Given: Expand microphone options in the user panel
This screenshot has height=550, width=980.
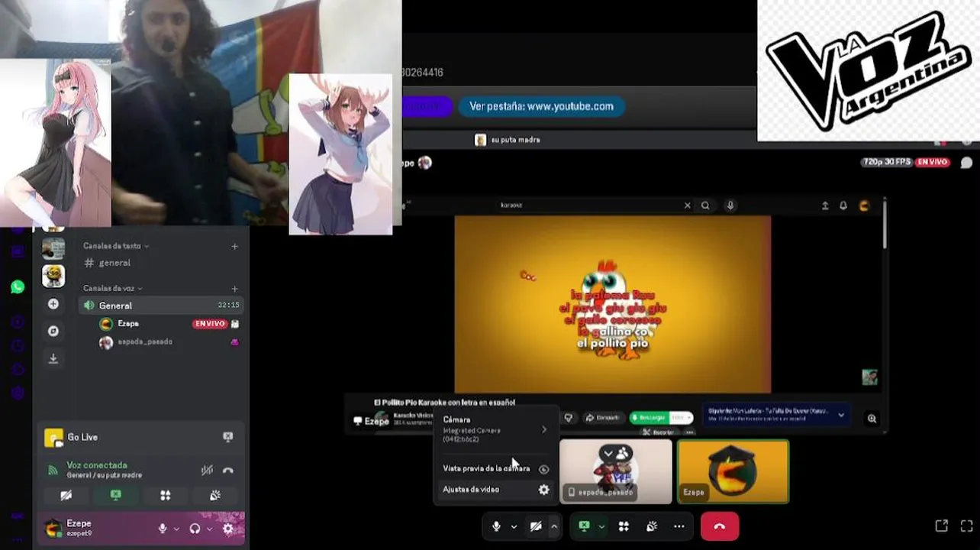Looking at the screenshot, I should pyautogui.click(x=176, y=529).
